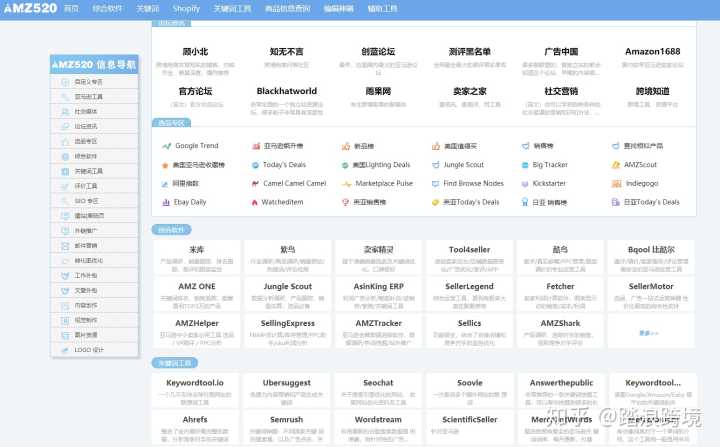The image size is (720, 447).
Task: Open the 测评黑名单 card
Action: 470,57
